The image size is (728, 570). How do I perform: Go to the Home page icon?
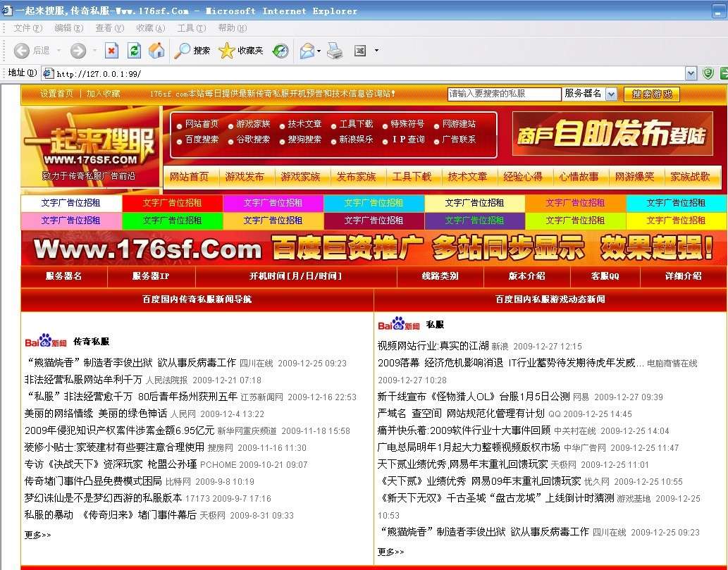[x=156, y=51]
